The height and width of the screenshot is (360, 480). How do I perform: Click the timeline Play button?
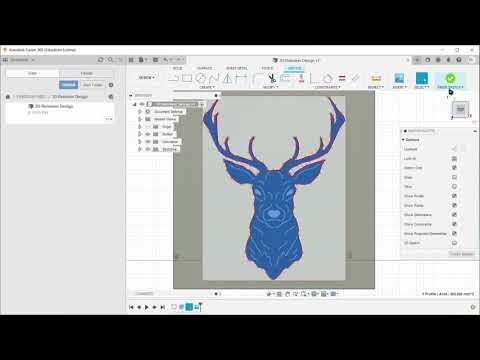147,307
